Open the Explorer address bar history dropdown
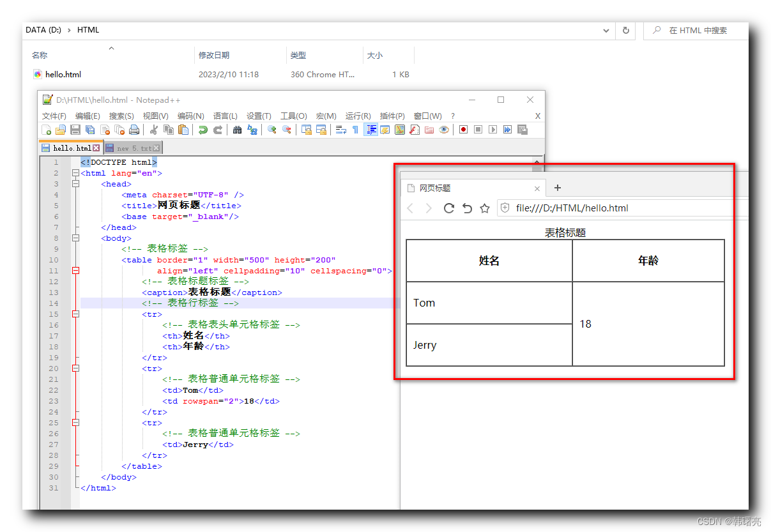The image size is (771, 532). click(606, 30)
